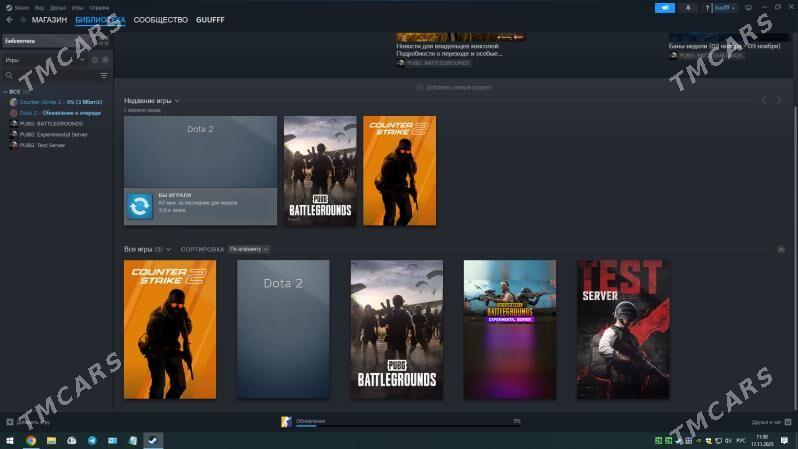Click the library search magnifier icon

9,75
